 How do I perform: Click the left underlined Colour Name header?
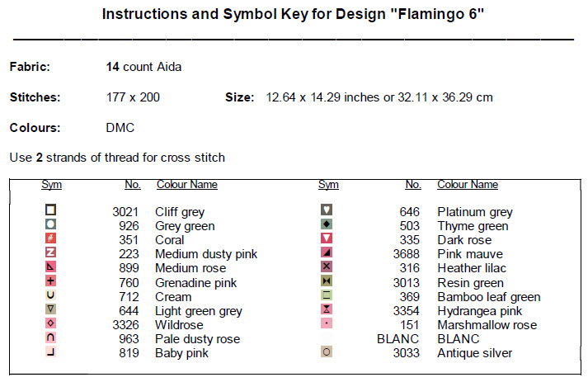pos(187,185)
